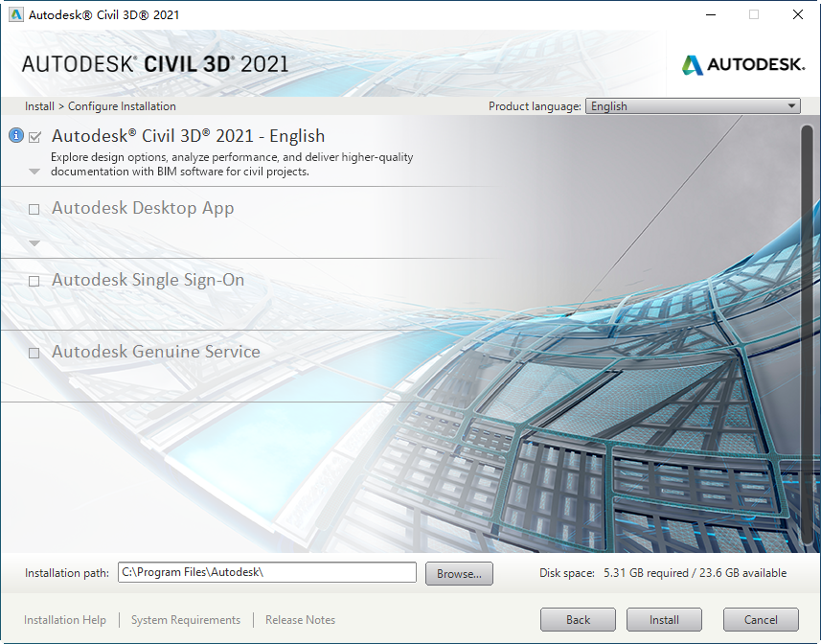This screenshot has width=821, height=644.
Task: Close the installer window
Action: tap(798, 14)
